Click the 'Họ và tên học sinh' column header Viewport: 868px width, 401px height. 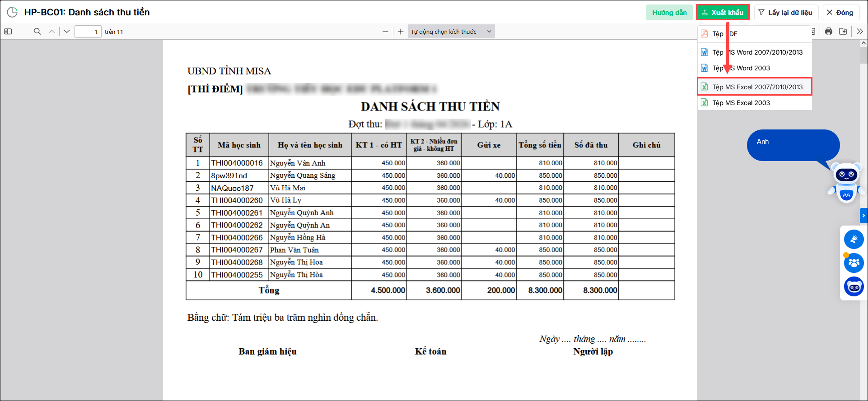click(x=310, y=145)
